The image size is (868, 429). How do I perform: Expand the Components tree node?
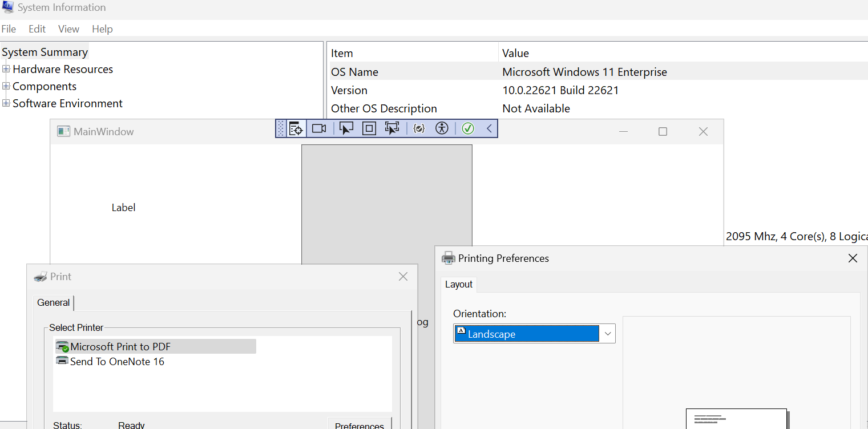(6, 86)
